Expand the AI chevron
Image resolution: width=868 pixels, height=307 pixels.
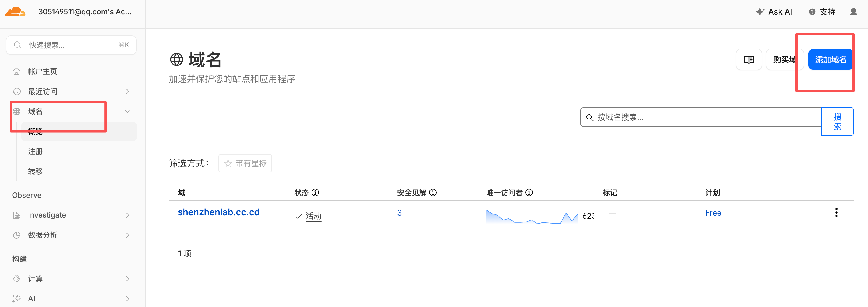pyautogui.click(x=128, y=299)
